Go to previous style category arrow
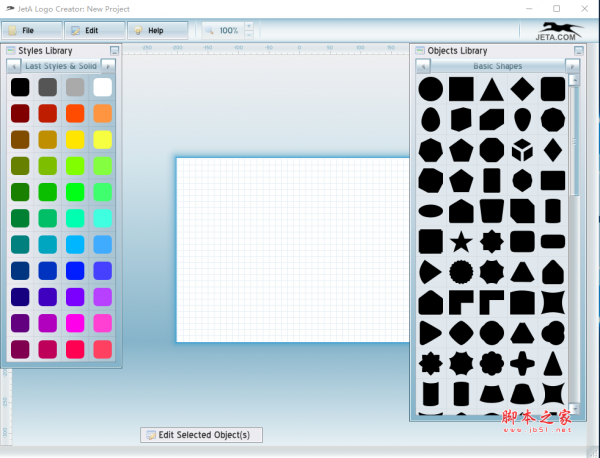 click(x=13, y=65)
